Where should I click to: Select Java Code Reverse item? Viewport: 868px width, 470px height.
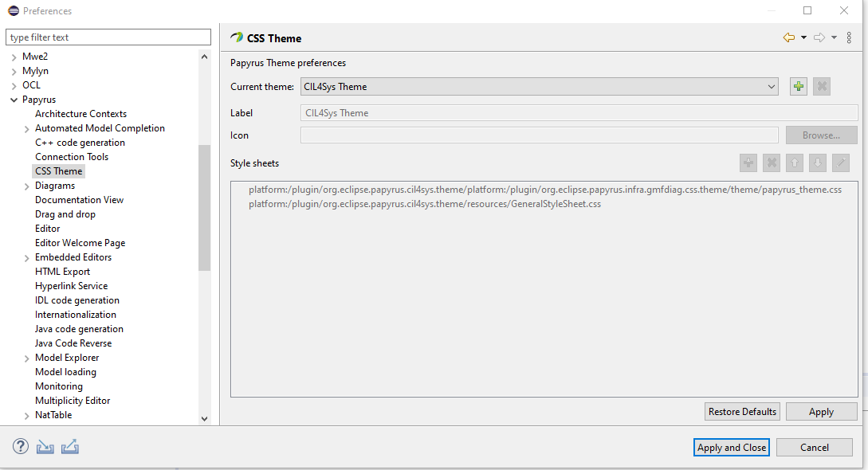point(73,343)
